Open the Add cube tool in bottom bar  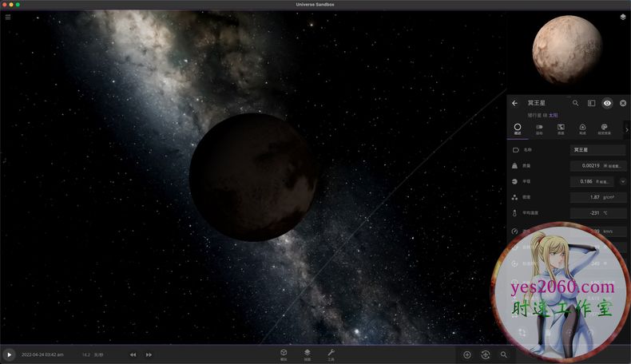pyautogui.click(x=284, y=353)
